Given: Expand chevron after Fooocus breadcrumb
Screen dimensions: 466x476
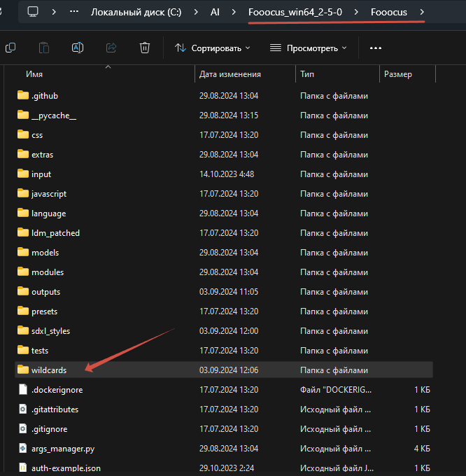Looking at the screenshot, I should pyautogui.click(x=422, y=12).
